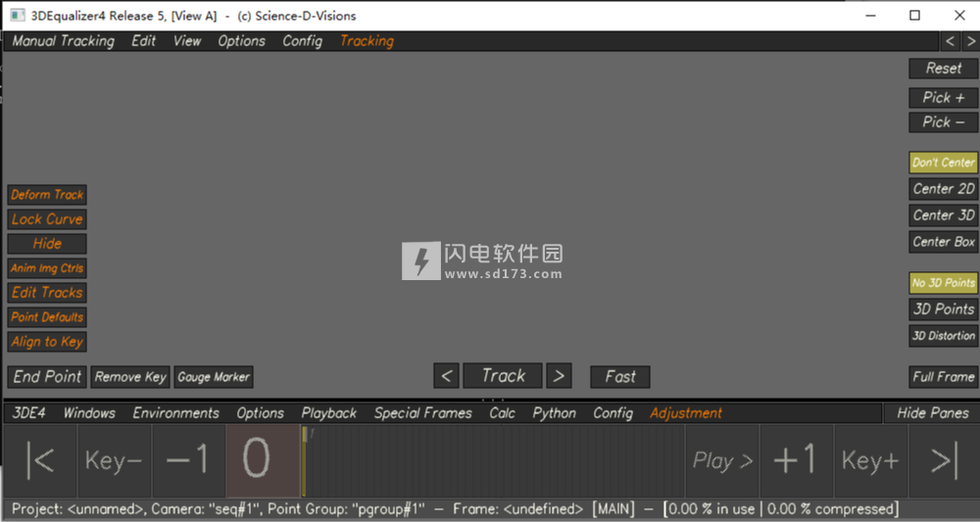The height and width of the screenshot is (522, 980).
Task: Select the No 3D Points option
Action: pyautogui.click(x=943, y=283)
